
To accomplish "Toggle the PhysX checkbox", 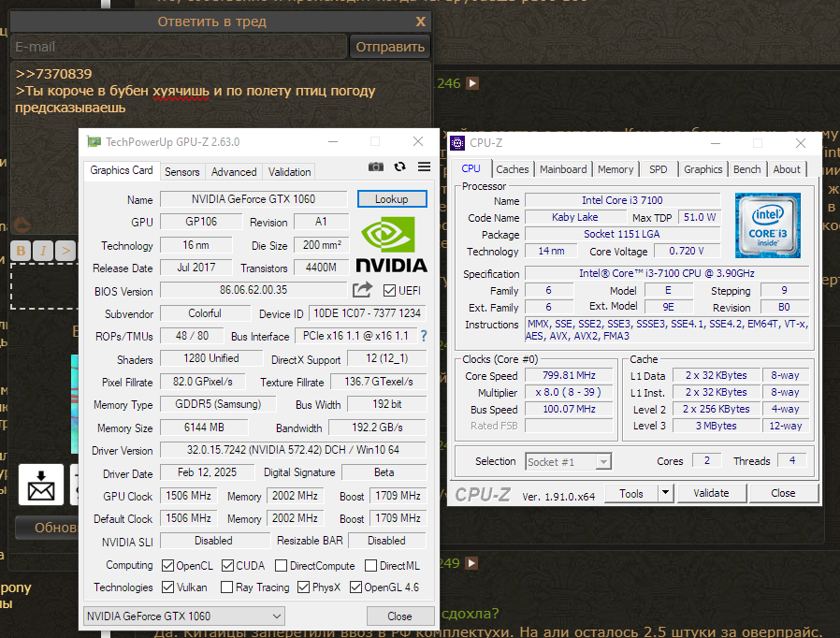I will click(304, 587).
